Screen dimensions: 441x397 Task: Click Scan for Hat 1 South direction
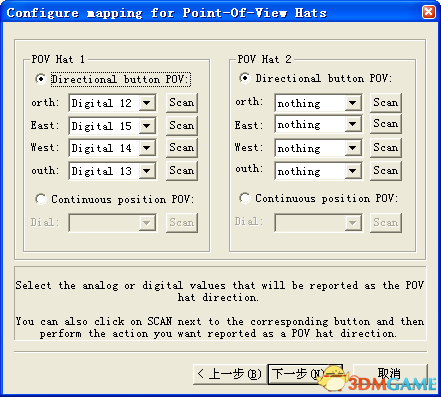182,171
